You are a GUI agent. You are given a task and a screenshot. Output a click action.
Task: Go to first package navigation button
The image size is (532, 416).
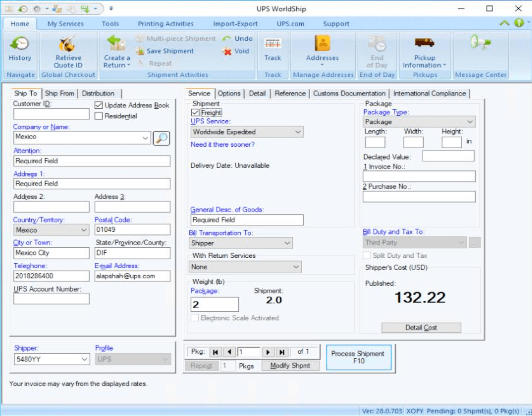pos(215,352)
